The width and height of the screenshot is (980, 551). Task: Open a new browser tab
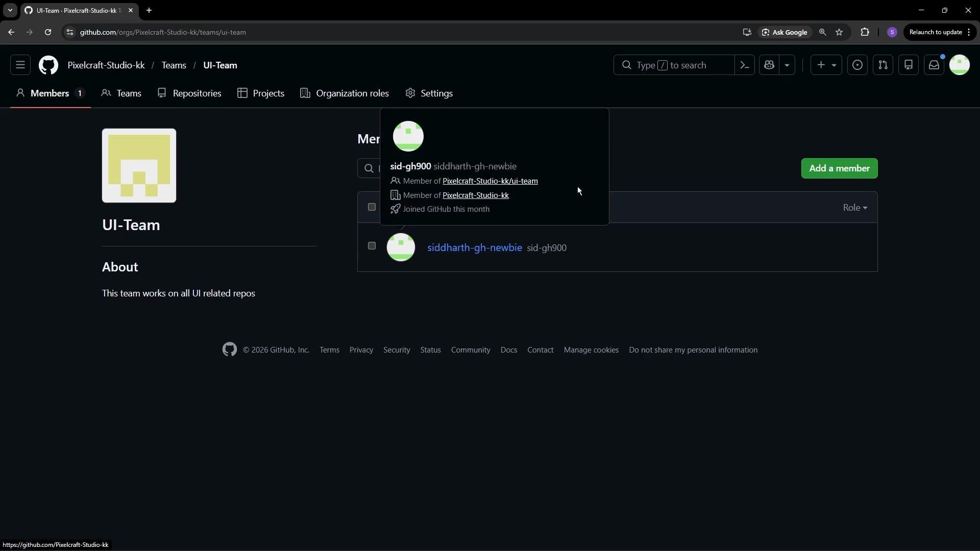[x=149, y=10]
